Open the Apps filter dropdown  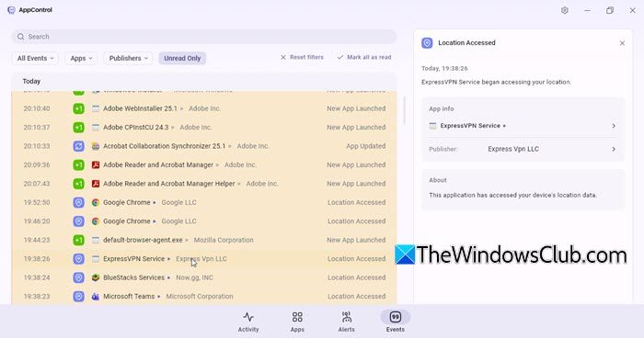(81, 58)
